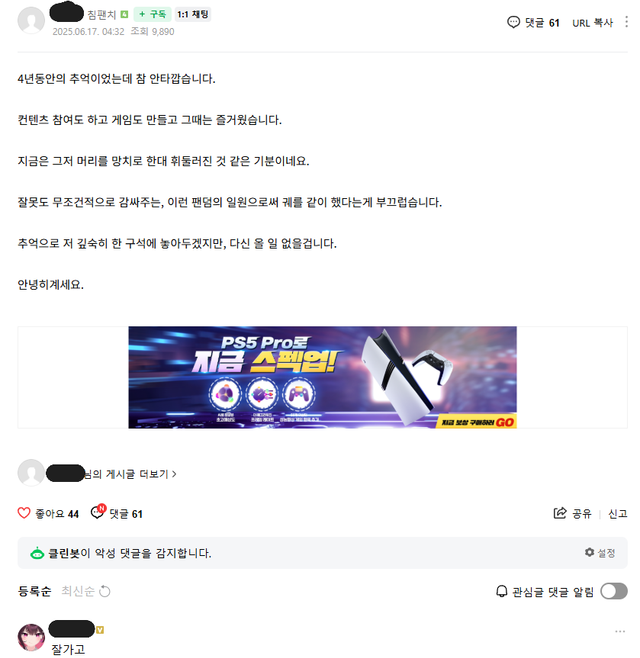Image resolution: width=640 pixels, height=658 pixels.
Task: Click the bell icon for 관심글 댓글 알림
Action: (502, 591)
